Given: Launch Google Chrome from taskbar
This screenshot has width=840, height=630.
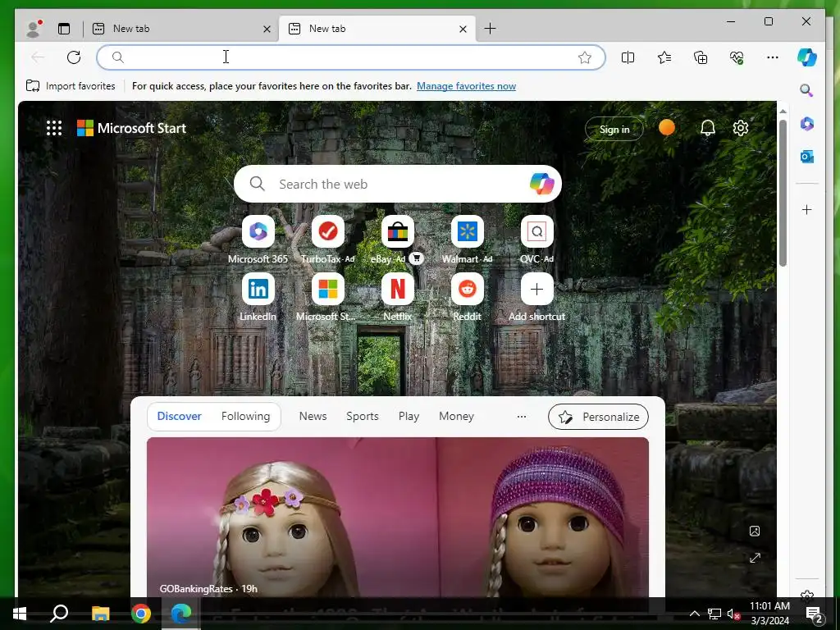Looking at the screenshot, I should [x=141, y=614].
